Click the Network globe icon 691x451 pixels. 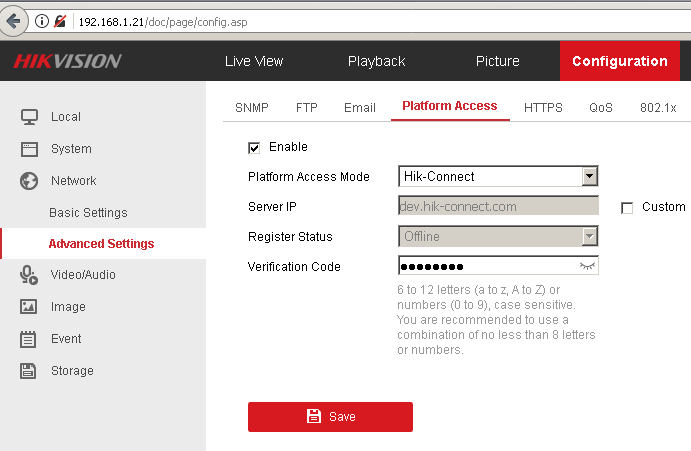(x=29, y=181)
